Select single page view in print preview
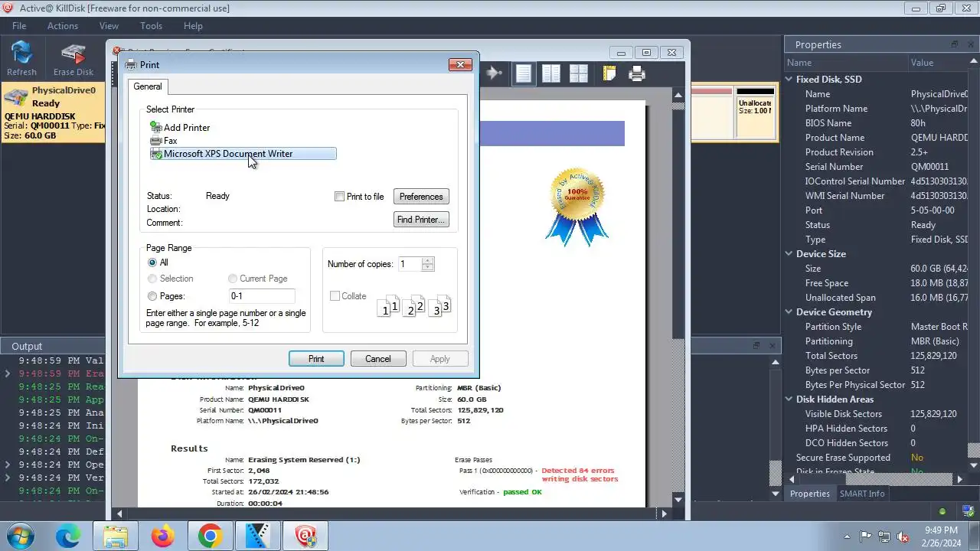This screenshot has height=551, width=980. tap(524, 73)
